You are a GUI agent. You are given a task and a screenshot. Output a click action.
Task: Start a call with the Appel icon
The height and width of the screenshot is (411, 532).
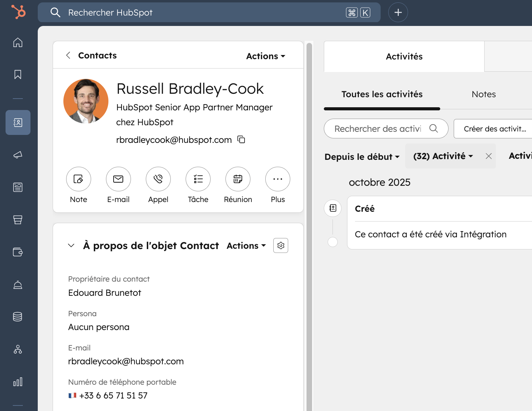click(158, 179)
